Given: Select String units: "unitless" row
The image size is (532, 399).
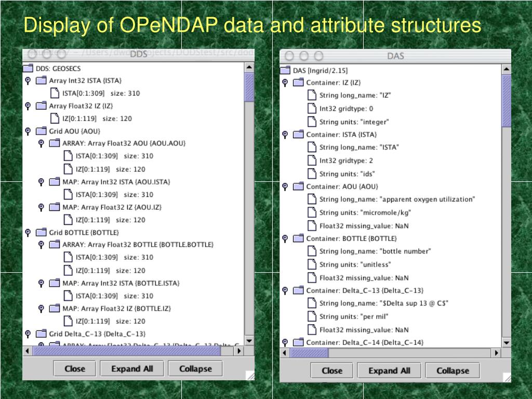Looking at the screenshot, I should tap(355, 264).
